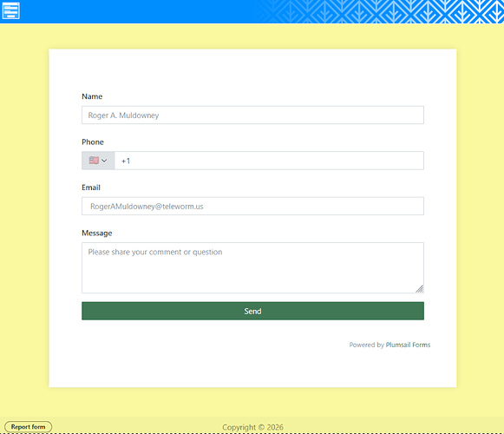The height and width of the screenshot is (434, 504).
Task: Click the Powered by text
Action: (366, 345)
